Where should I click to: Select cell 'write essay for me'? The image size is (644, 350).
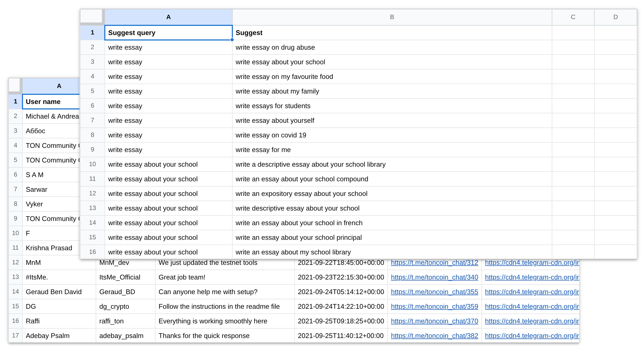coord(392,150)
